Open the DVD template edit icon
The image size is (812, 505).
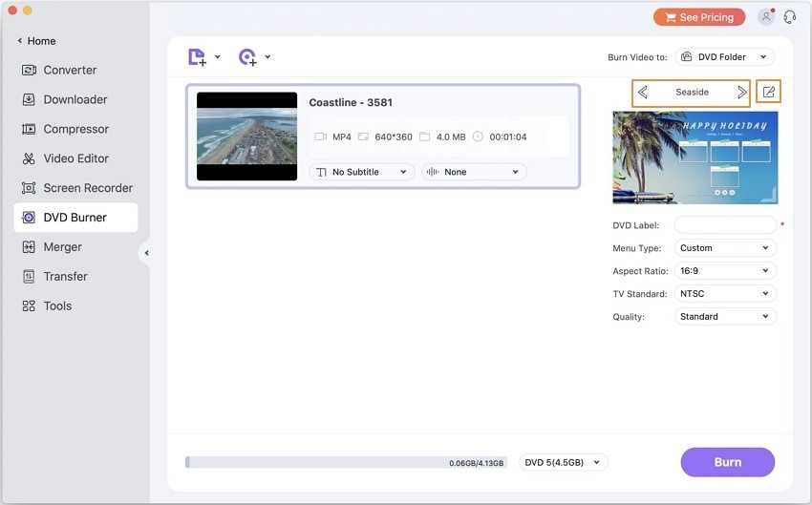768,93
